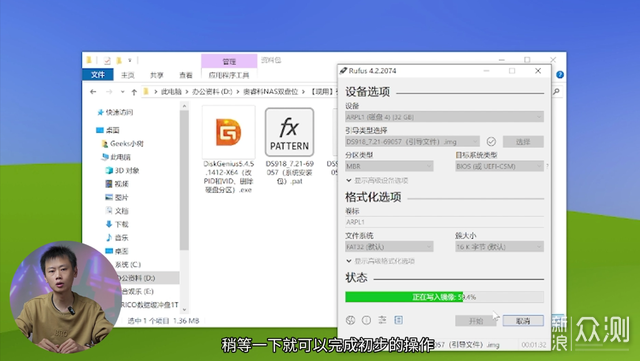Open Explorer help question mark icon
The height and width of the screenshot is (361, 640).
[x=560, y=75]
